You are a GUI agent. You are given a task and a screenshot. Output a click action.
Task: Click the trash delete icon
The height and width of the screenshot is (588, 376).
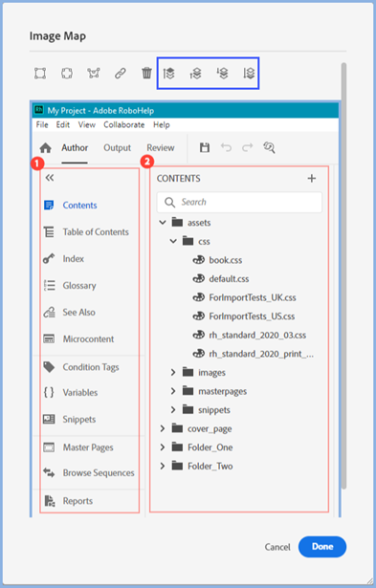[146, 73]
